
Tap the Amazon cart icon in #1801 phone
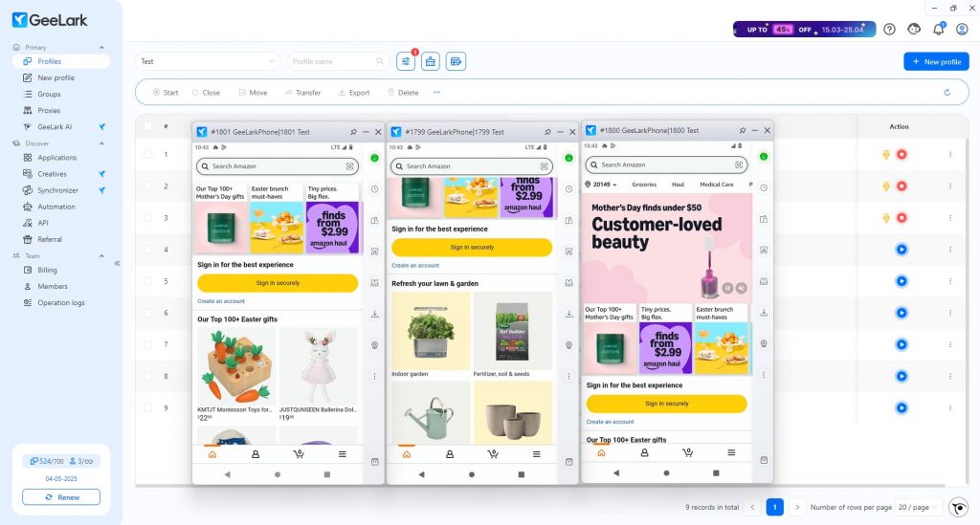click(x=299, y=454)
